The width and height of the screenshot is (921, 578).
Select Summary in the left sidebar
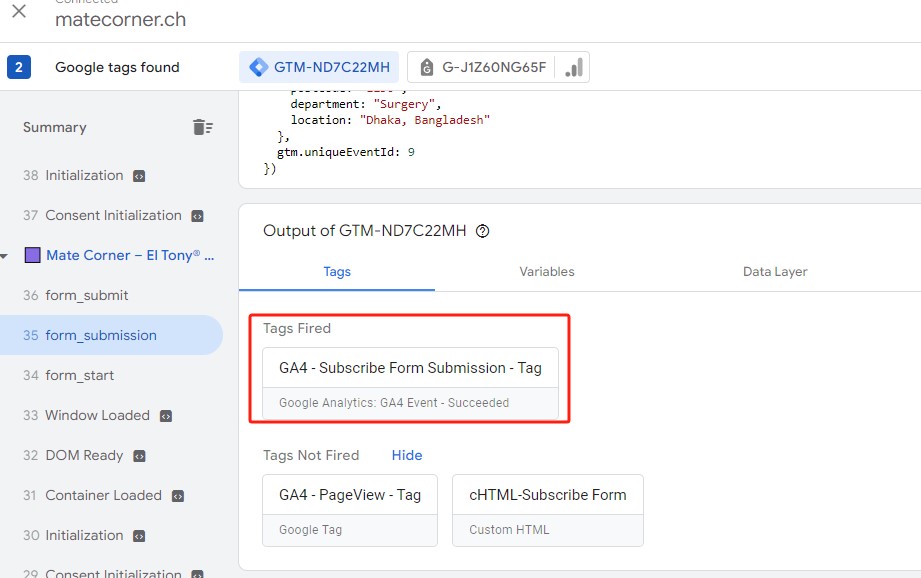pos(55,127)
